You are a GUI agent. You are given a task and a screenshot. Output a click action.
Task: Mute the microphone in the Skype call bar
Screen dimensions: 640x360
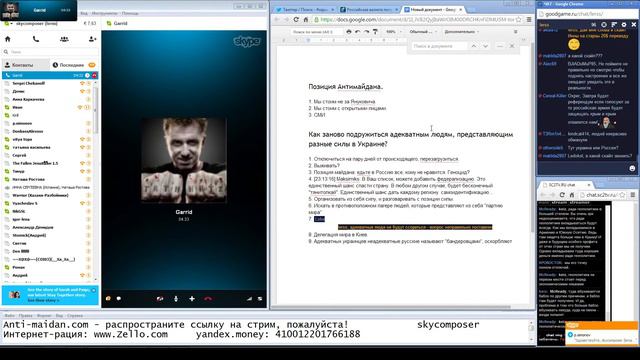tap(176, 299)
